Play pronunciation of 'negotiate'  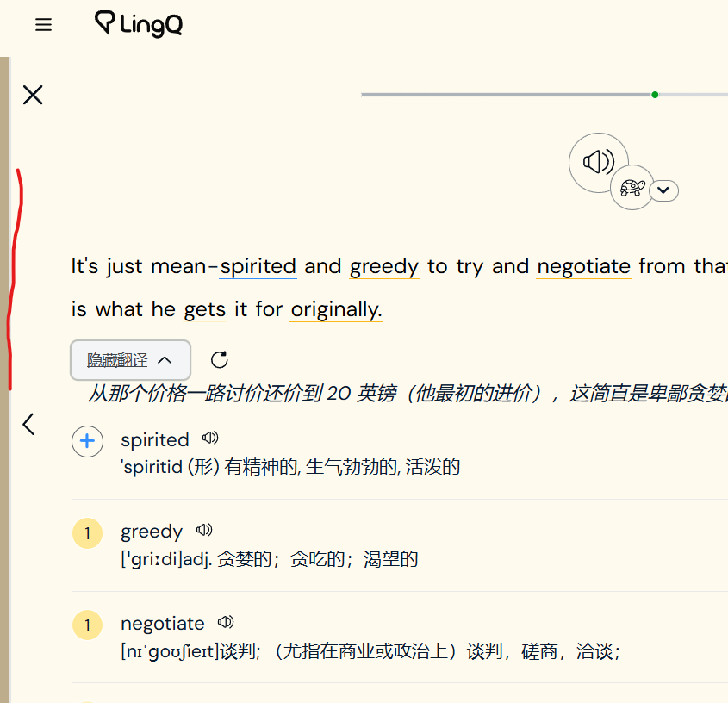[227, 622]
